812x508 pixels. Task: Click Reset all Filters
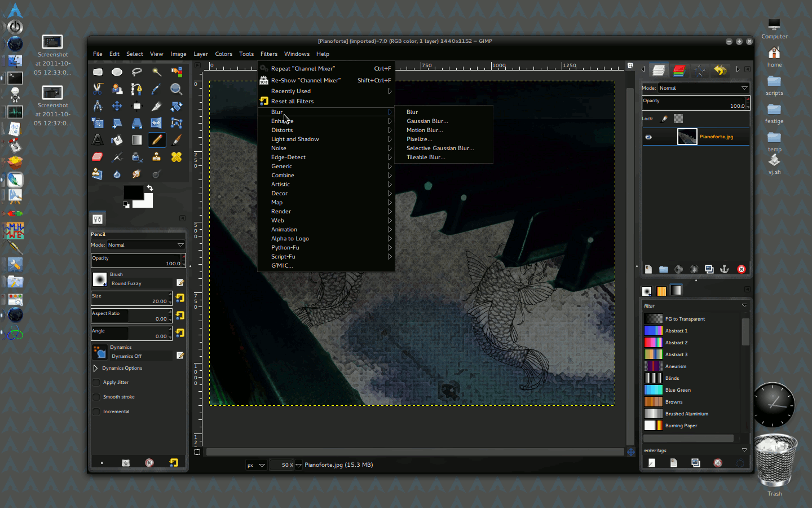pyautogui.click(x=326, y=101)
